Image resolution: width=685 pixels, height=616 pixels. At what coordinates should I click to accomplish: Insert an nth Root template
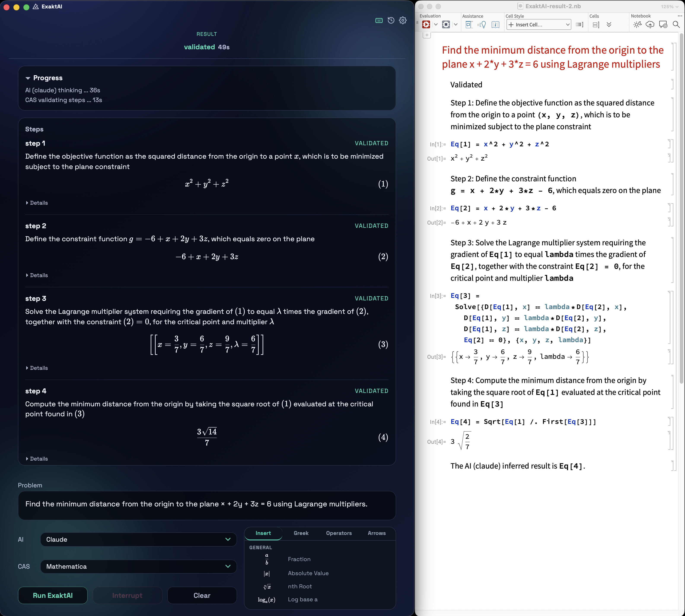(299, 587)
